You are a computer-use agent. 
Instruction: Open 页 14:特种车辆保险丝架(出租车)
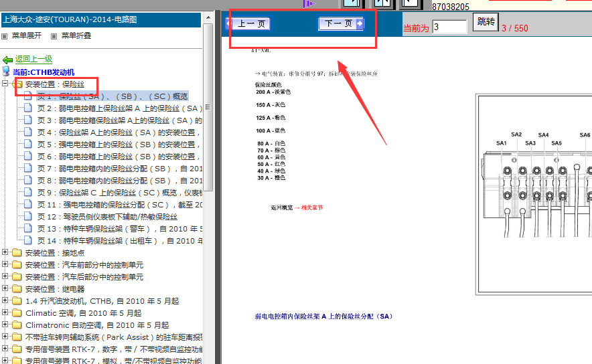click(x=120, y=241)
